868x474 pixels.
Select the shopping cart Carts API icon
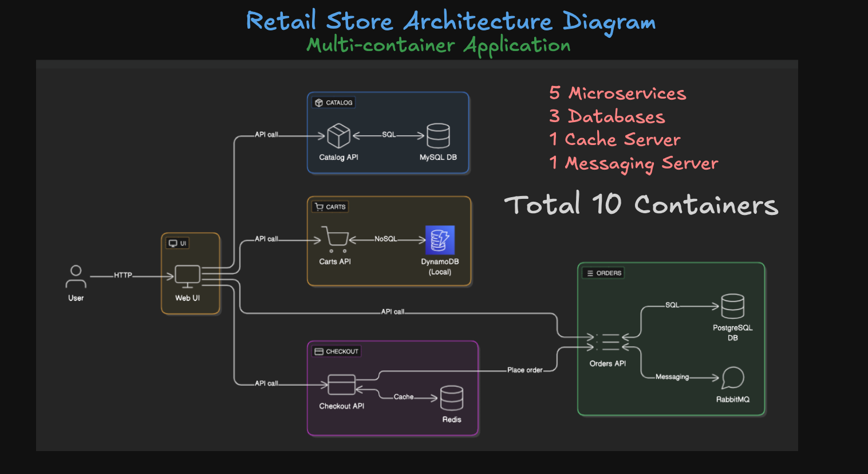[x=335, y=240]
